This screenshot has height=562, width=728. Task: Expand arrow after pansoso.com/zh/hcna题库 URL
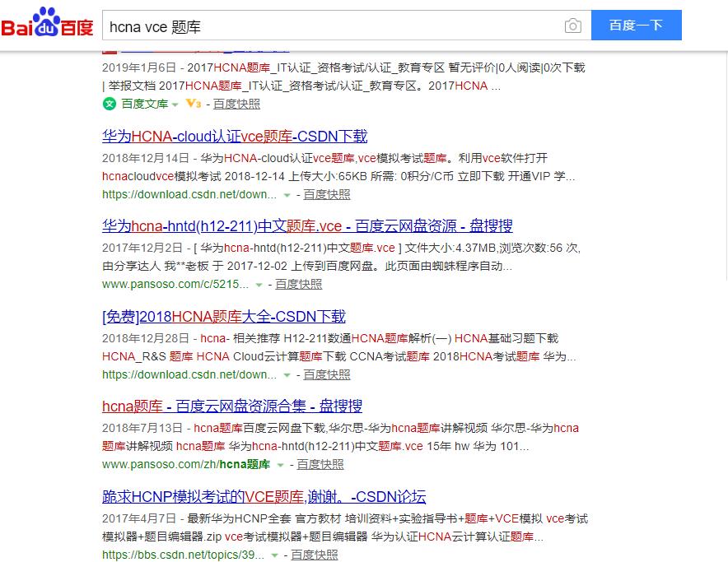(280, 465)
